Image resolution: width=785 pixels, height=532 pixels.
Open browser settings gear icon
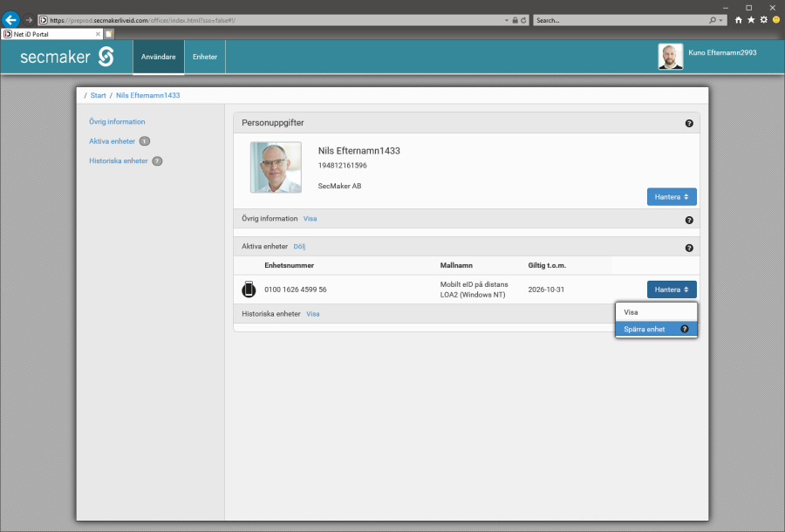click(763, 19)
